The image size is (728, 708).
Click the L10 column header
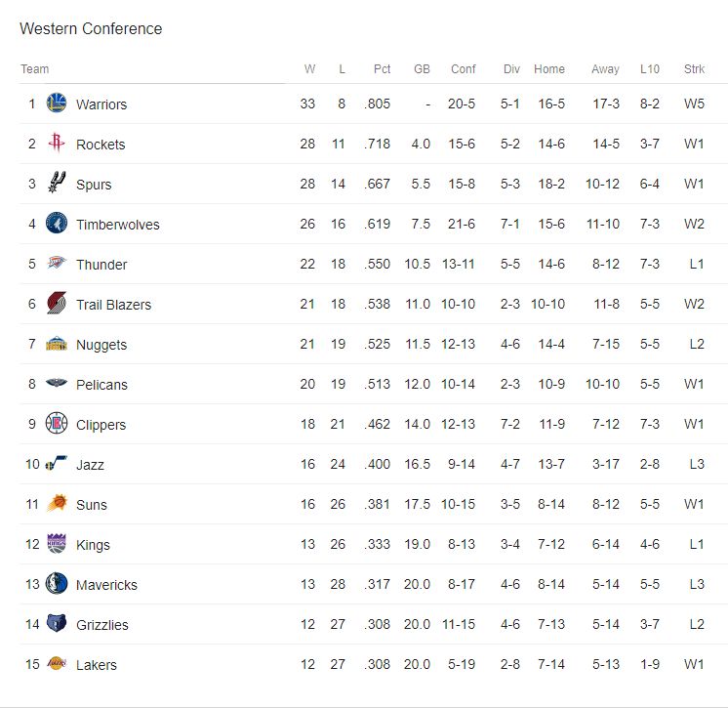click(x=650, y=69)
